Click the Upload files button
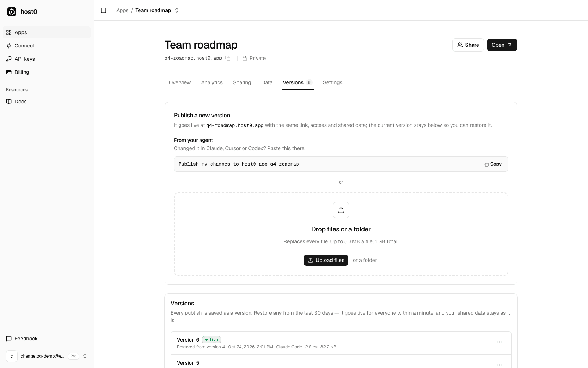The image size is (588, 368). [x=326, y=260]
